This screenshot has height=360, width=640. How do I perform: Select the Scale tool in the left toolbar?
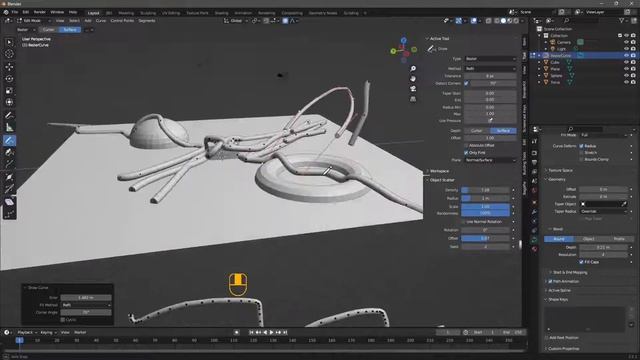click(x=9, y=91)
